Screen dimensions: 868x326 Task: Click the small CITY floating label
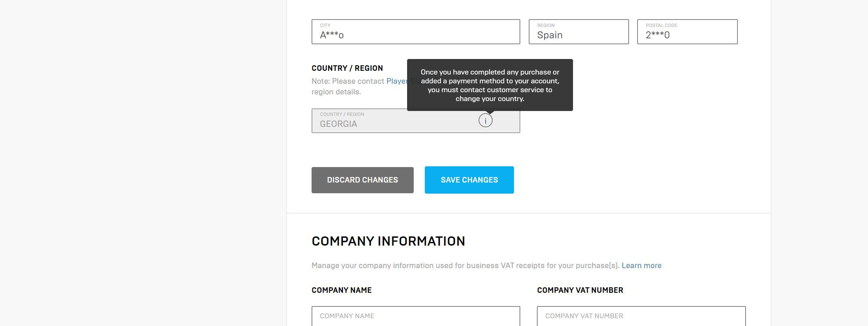tap(325, 25)
